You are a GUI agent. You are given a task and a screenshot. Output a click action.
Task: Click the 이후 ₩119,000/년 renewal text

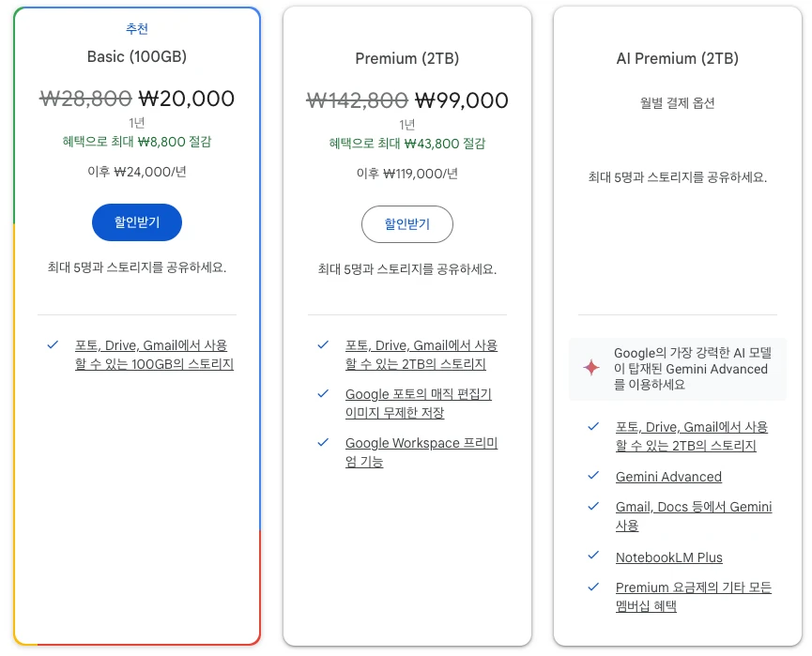pyautogui.click(x=407, y=174)
